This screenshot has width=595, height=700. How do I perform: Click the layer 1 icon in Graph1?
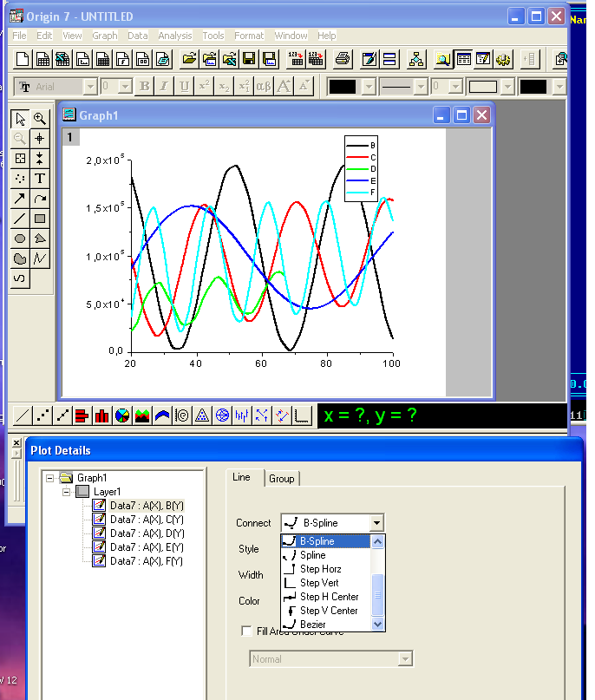tap(70, 137)
